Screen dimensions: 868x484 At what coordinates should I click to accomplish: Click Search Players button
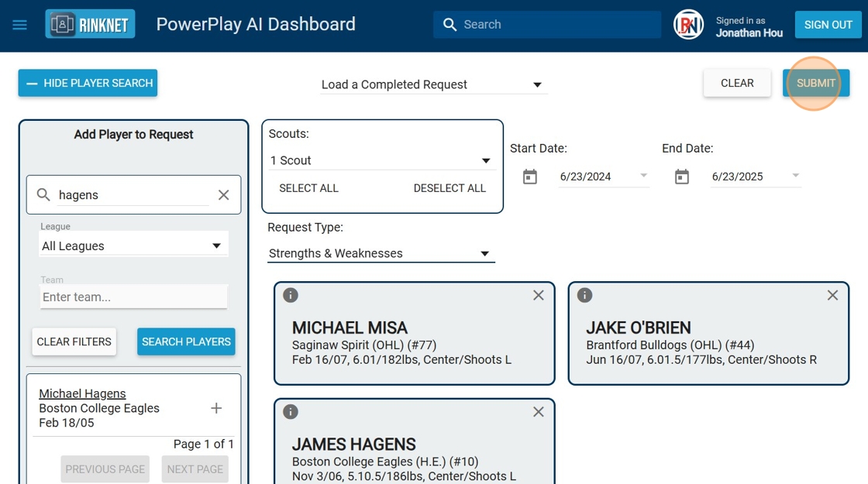pos(186,342)
